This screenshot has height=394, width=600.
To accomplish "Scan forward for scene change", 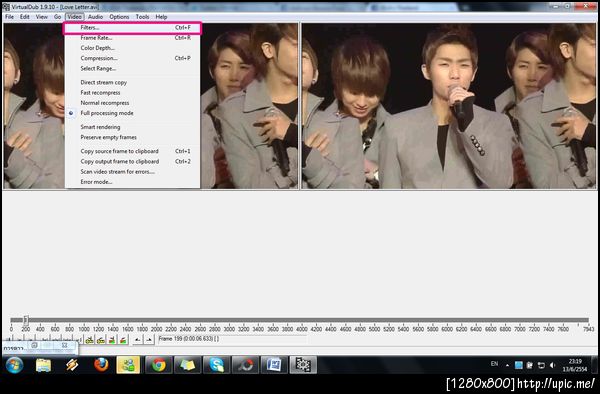I will click(x=122, y=339).
